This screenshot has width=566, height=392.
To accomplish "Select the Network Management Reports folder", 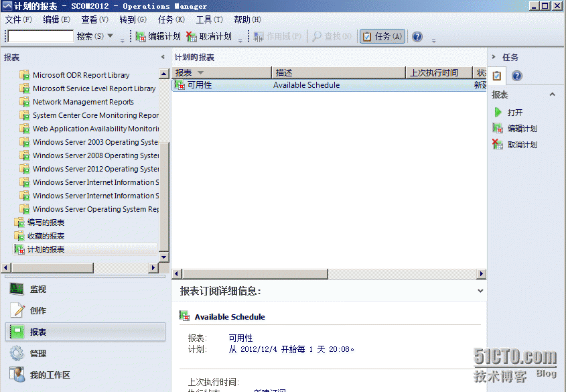I will (x=83, y=102).
